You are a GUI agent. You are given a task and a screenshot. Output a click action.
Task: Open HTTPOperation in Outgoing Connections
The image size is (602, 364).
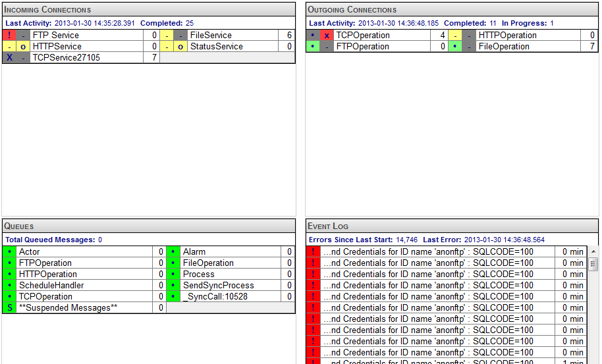pos(507,36)
